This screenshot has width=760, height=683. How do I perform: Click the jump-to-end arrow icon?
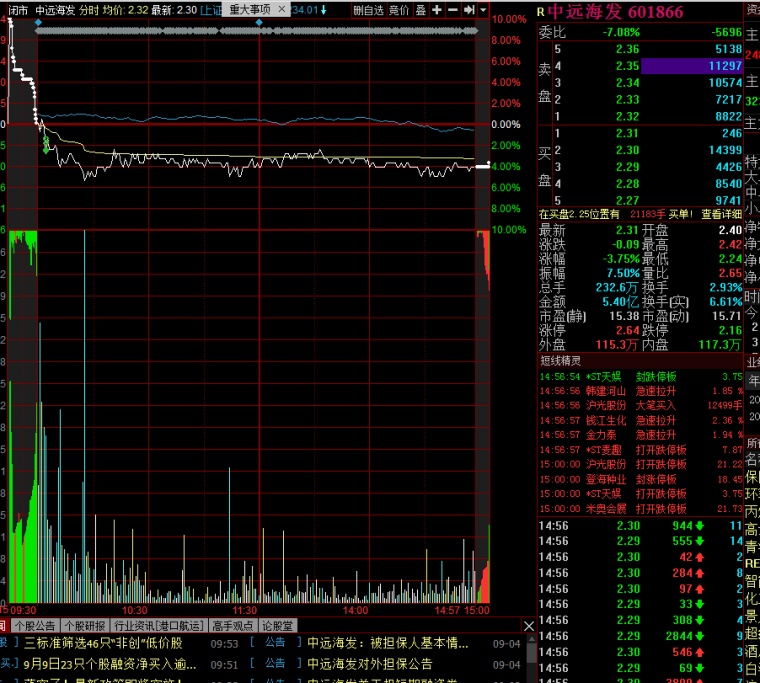tap(469, 10)
